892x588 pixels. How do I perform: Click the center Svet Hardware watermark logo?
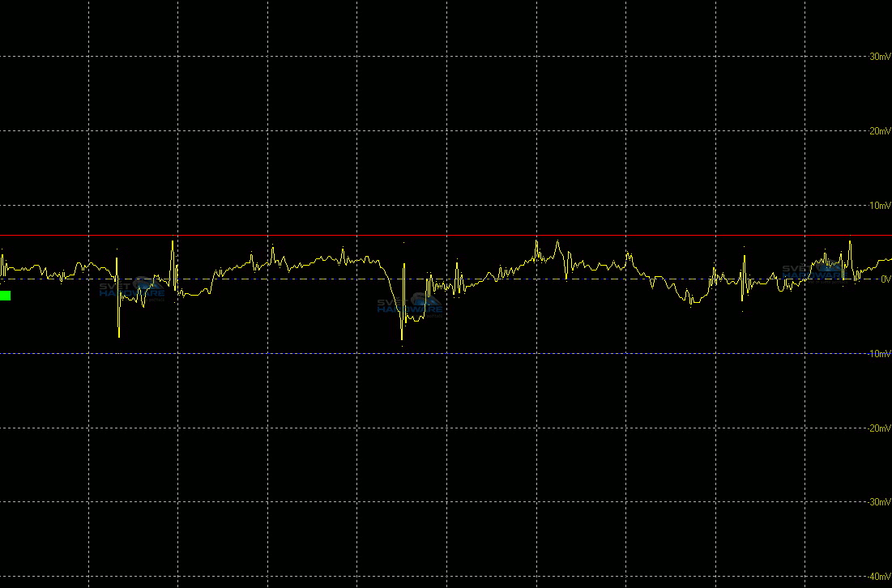(x=410, y=305)
